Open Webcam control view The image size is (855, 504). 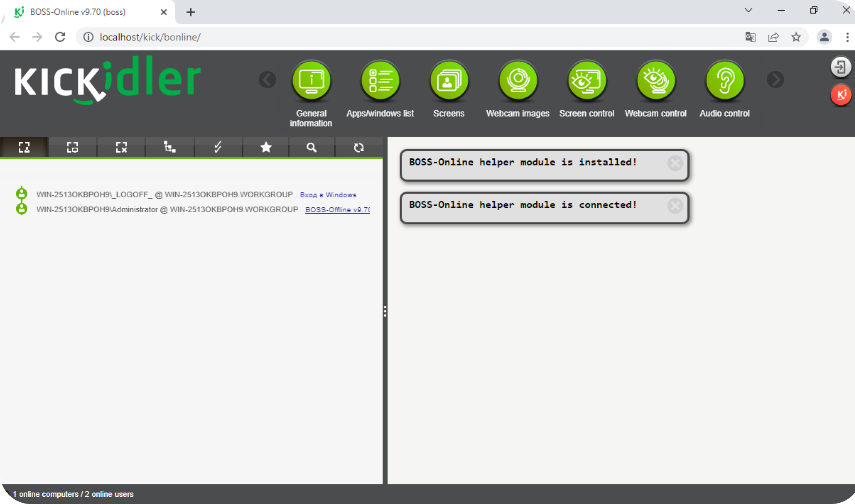(x=656, y=80)
